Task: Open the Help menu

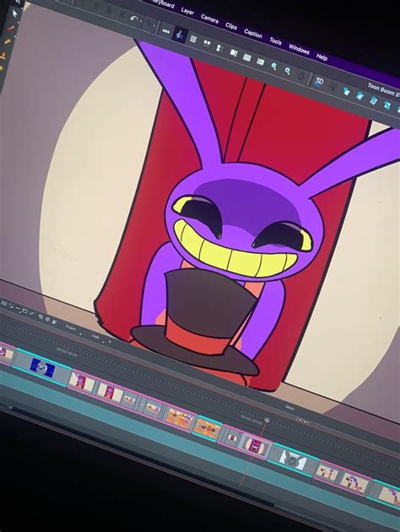Action: (322, 56)
